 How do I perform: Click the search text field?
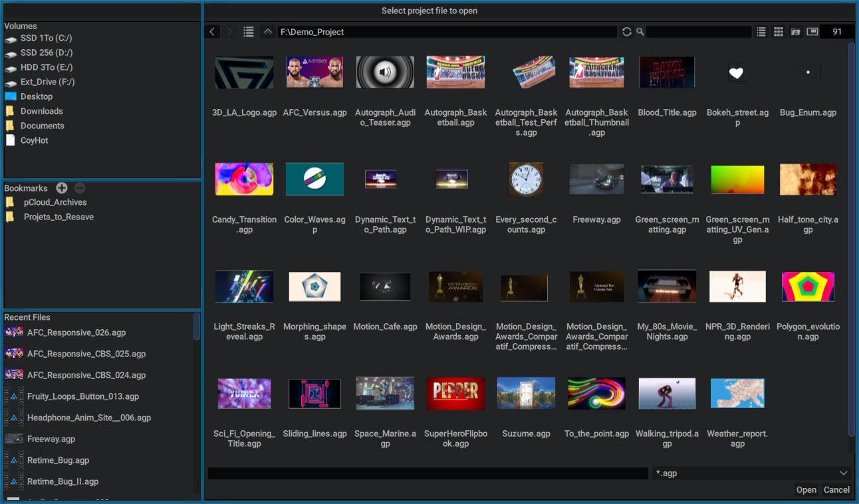(699, 32)
